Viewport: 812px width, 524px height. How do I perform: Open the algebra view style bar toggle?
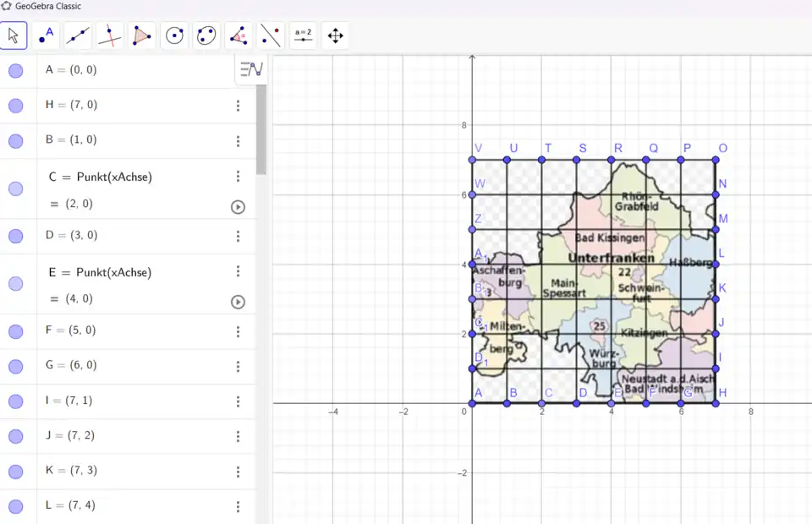click(x=251, y=69)
